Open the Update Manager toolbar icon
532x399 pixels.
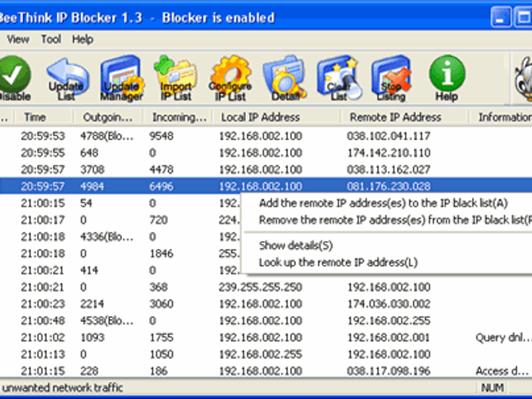[122, 79]
